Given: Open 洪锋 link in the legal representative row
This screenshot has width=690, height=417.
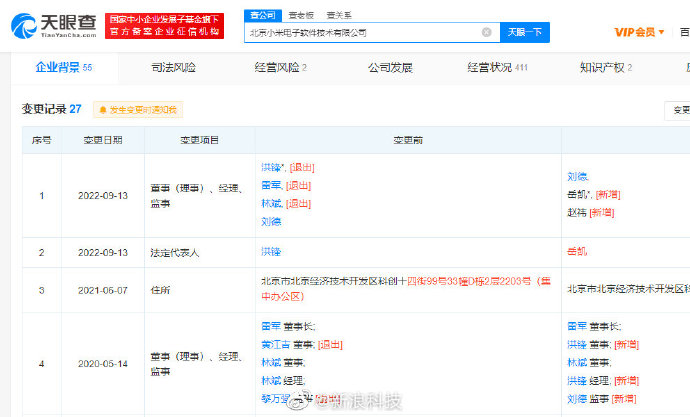Looking at the screenshot, I should click(270, 253).
